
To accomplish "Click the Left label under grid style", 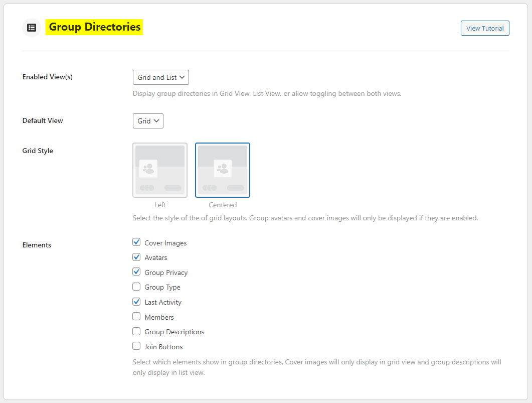I will (160, 205).
